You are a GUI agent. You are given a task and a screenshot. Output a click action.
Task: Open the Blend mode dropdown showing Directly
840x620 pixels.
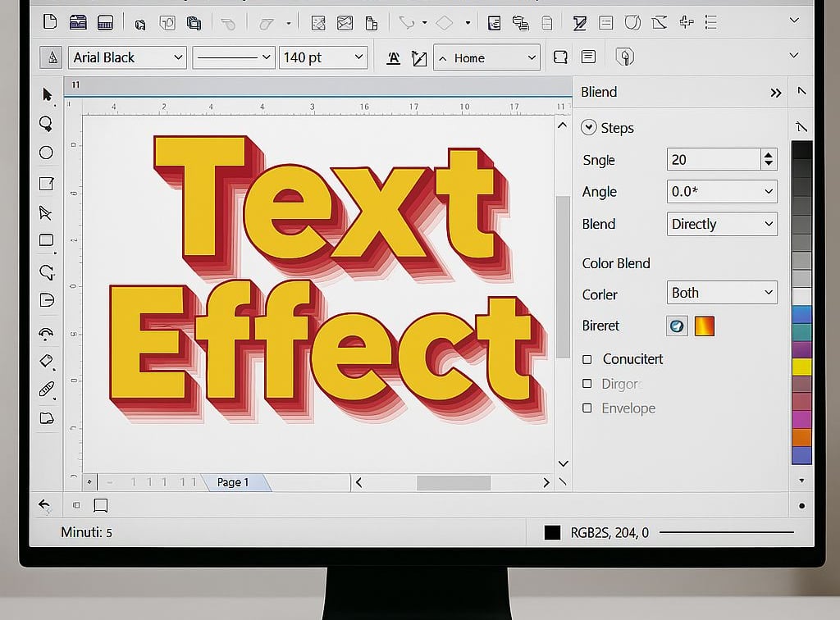point(721,224)
